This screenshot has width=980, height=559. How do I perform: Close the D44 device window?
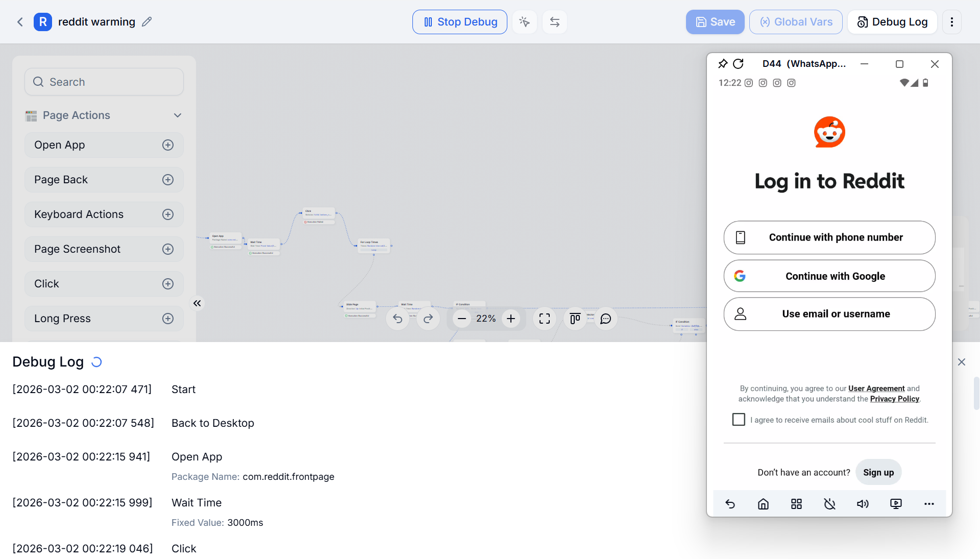tap(935, 64)
